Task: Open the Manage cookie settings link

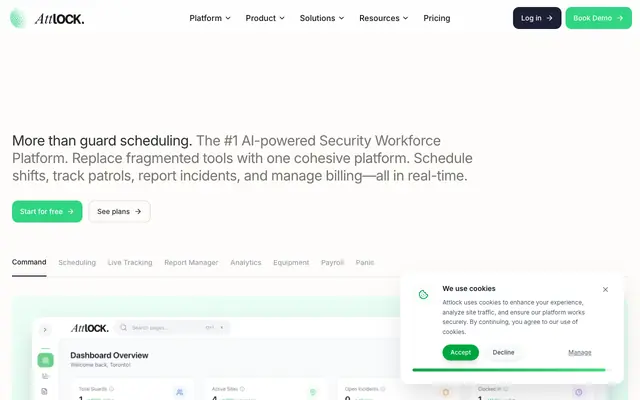Action: [580, 352]
